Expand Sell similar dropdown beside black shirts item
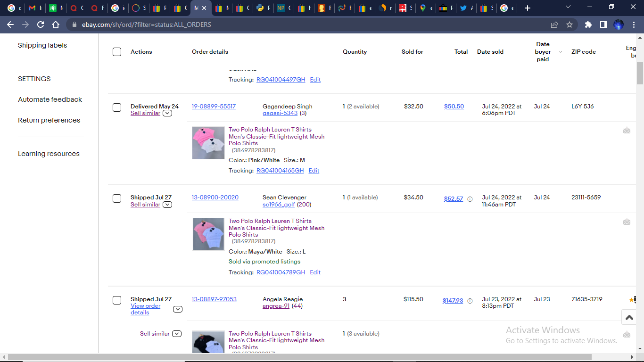 click(x=177, y=334)
